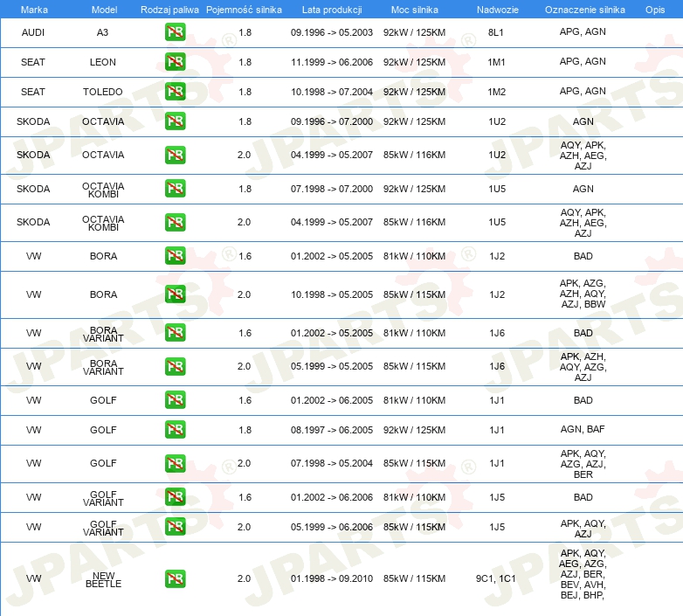Click the NEW BEETLE model cell

coord(103,580)
